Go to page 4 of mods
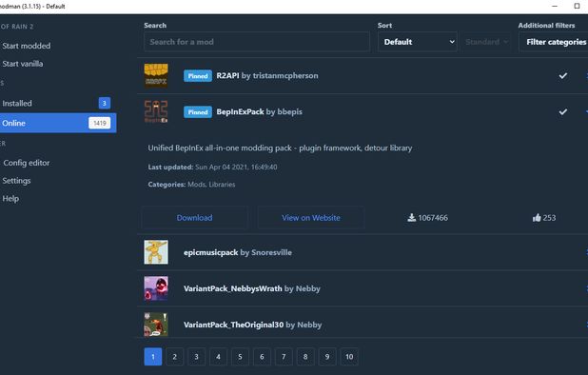 point(218,357)
